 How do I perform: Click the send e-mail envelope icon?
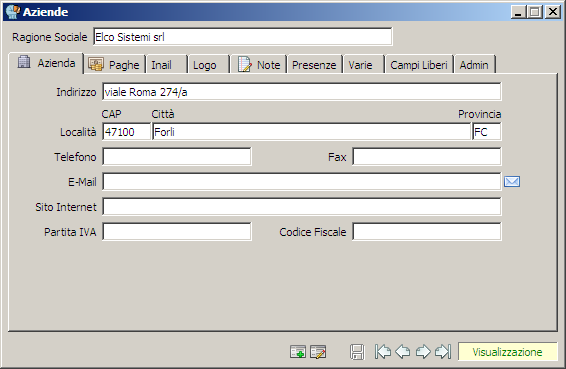coord(512,182)
